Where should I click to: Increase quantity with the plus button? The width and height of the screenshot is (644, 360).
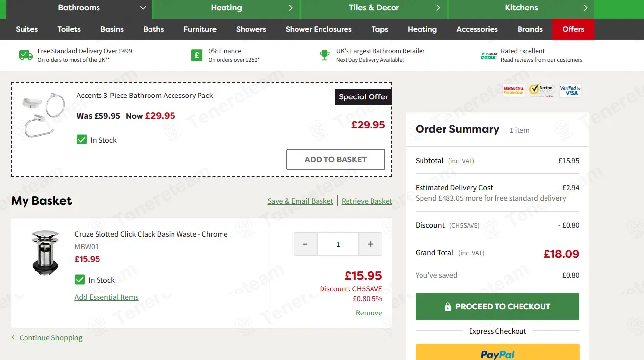pos(371,244)
